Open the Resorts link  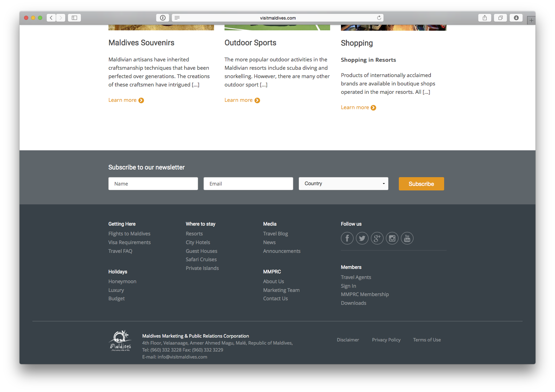[x=194, y=234]
